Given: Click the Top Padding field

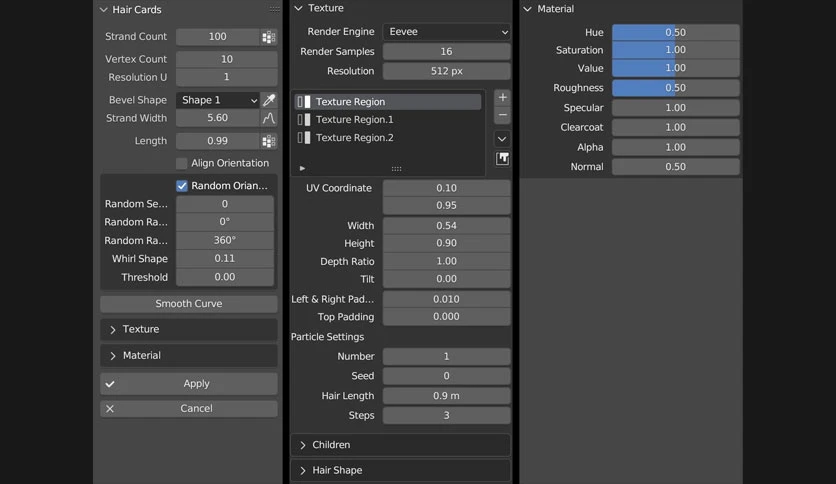Looking at the screenshot, I should [x=446, y=317].
